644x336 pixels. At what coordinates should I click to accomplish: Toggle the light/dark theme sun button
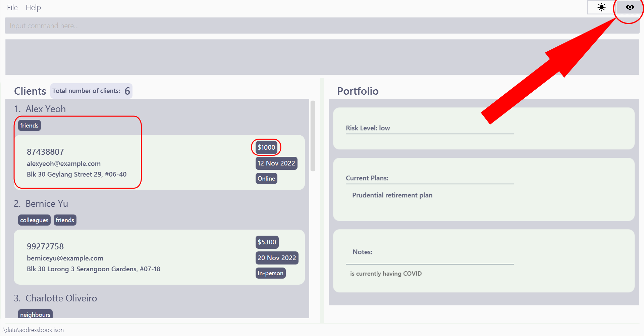[601, 7]
